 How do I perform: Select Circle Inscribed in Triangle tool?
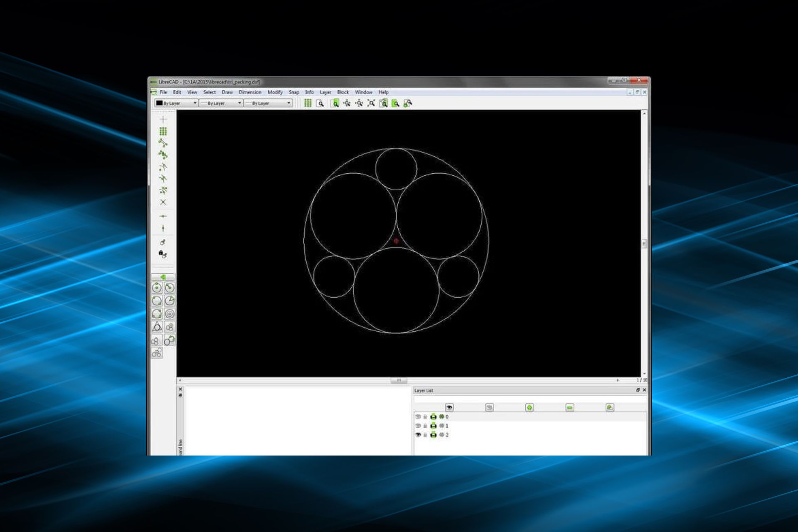[x=157, y=327]
